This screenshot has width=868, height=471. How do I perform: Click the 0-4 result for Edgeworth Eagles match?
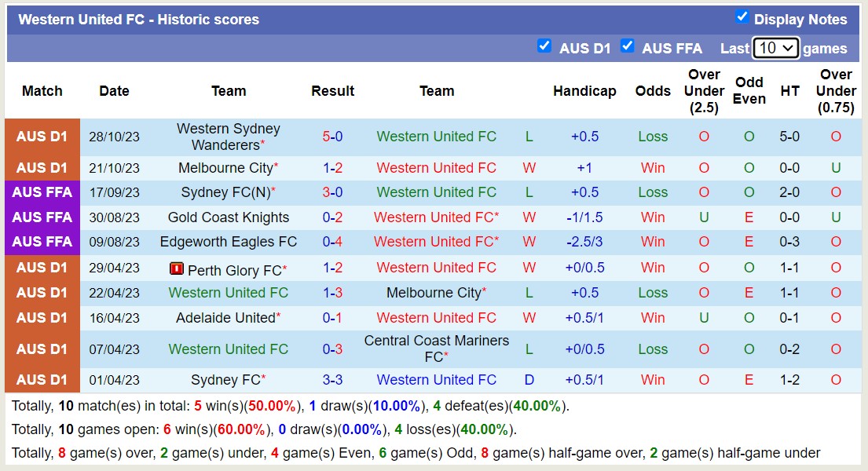pos(332,242)
